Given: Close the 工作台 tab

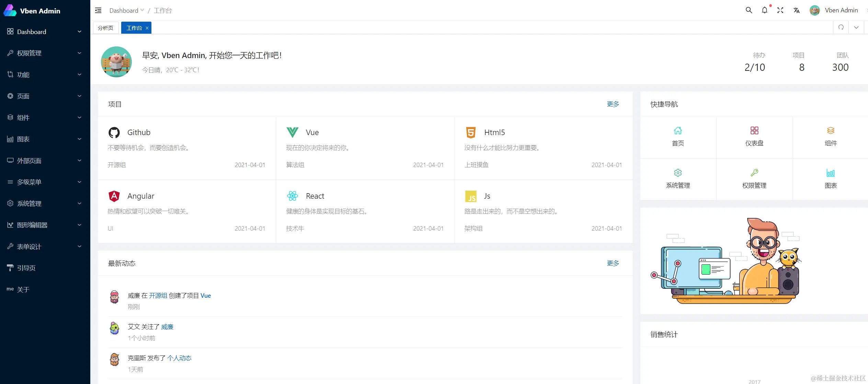Looking at the screenshot, I should [147, 28].
